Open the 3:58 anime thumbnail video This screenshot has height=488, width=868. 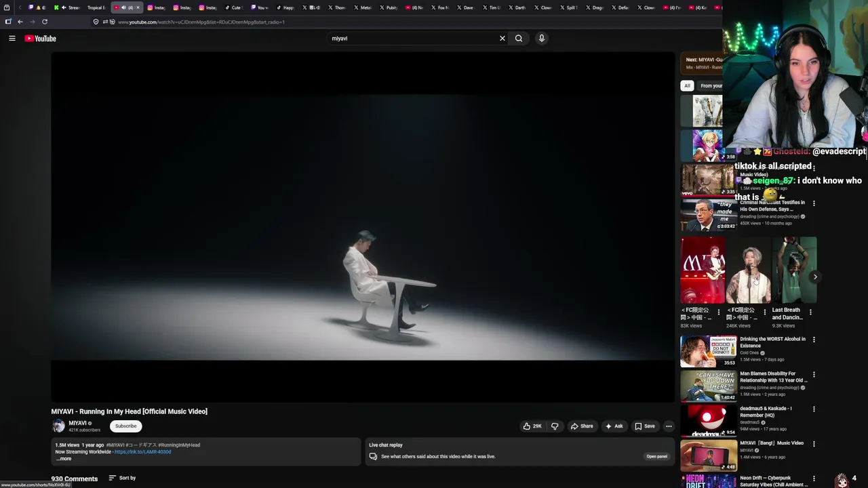[x=707, y=145]
